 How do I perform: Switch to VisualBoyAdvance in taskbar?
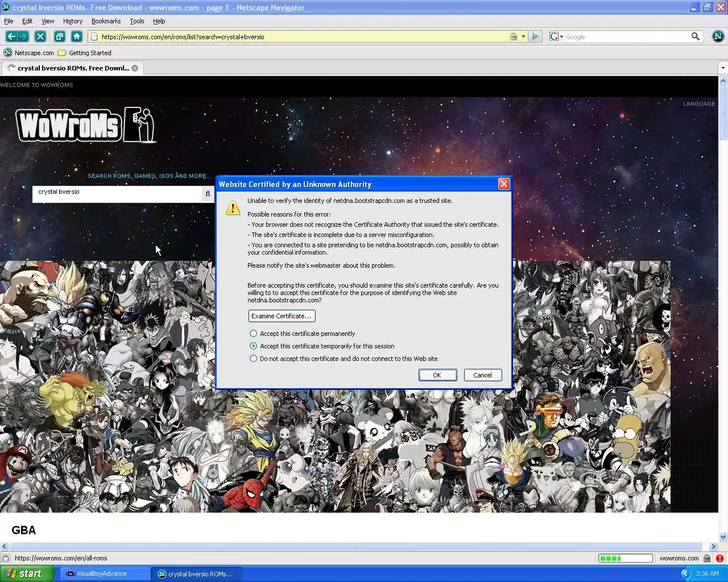coord(105,573)
